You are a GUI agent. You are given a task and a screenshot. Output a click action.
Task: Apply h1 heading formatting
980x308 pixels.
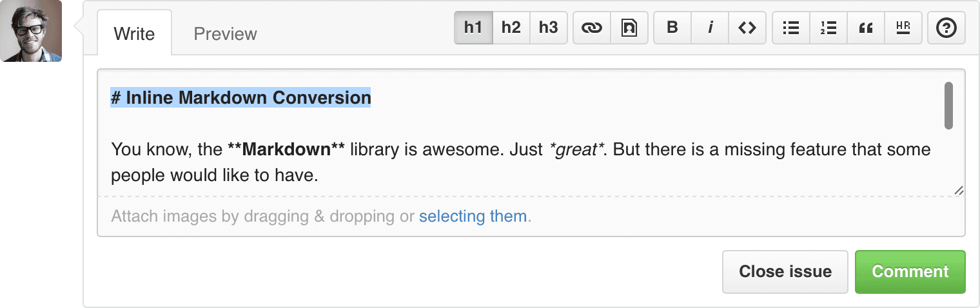click(473, 28)
